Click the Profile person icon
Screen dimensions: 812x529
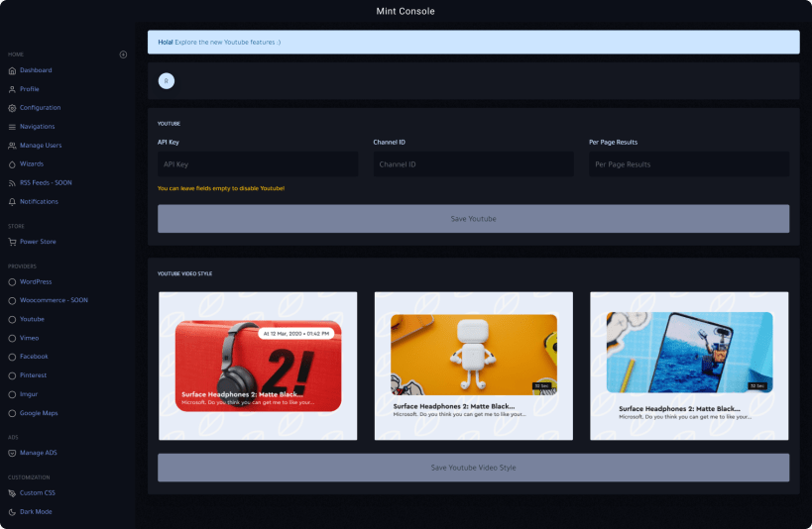click(x=12, y=89)
